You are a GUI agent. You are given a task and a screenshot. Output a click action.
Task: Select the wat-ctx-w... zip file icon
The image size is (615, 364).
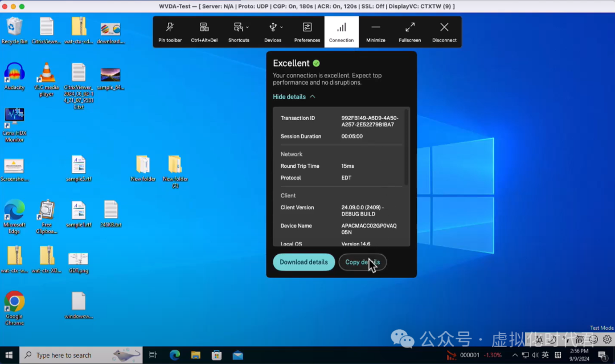[x=14, y=259]
